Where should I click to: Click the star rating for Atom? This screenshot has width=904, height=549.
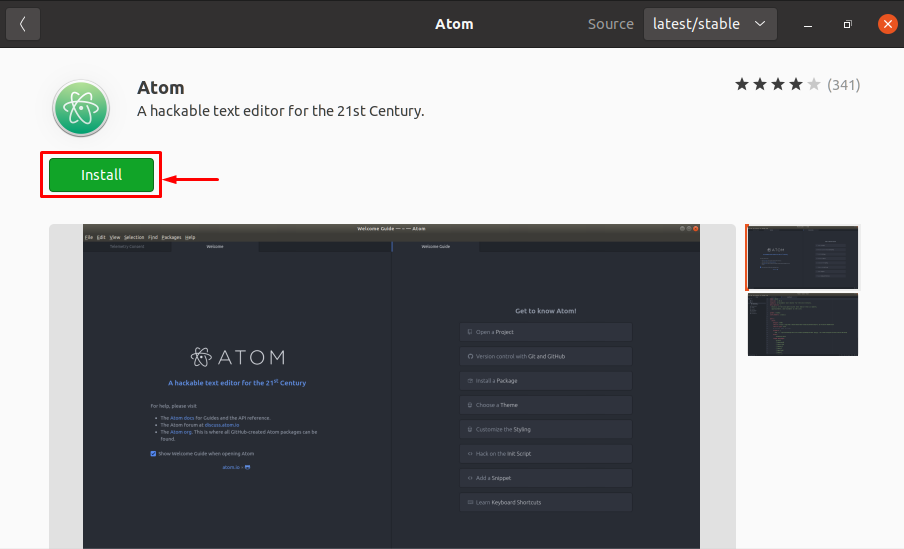(x=777, y=85)
